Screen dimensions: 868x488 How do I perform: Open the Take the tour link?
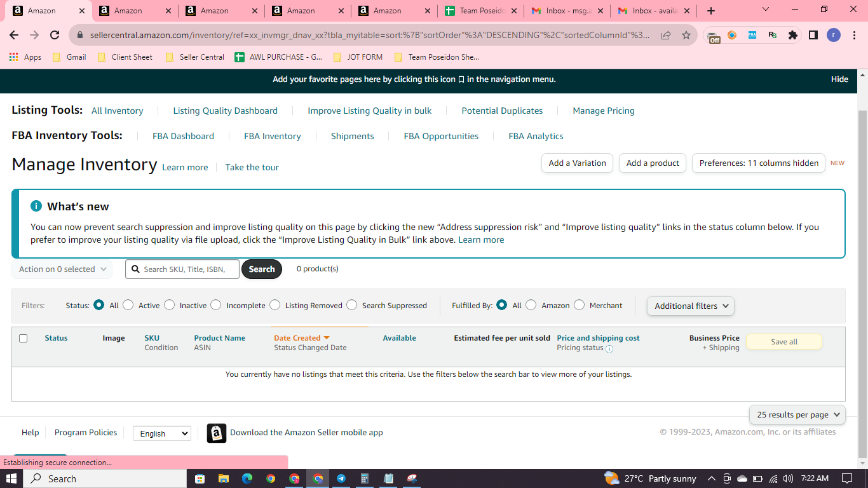tap(252, 167)
